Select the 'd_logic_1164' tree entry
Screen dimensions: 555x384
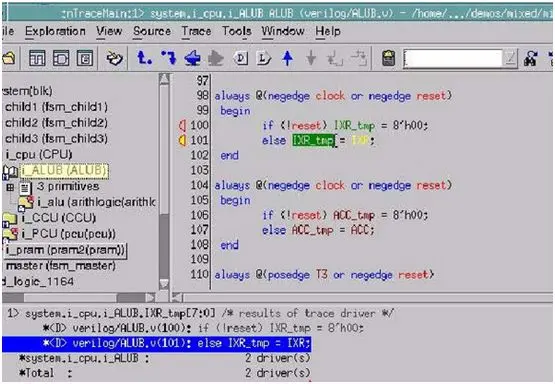pyautogui.click(x=38, y=282)
